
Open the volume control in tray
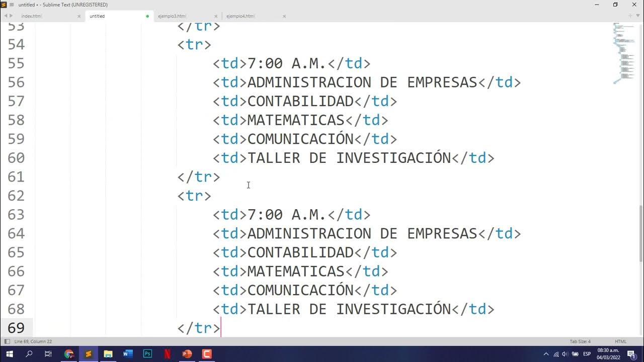[565, 354]
